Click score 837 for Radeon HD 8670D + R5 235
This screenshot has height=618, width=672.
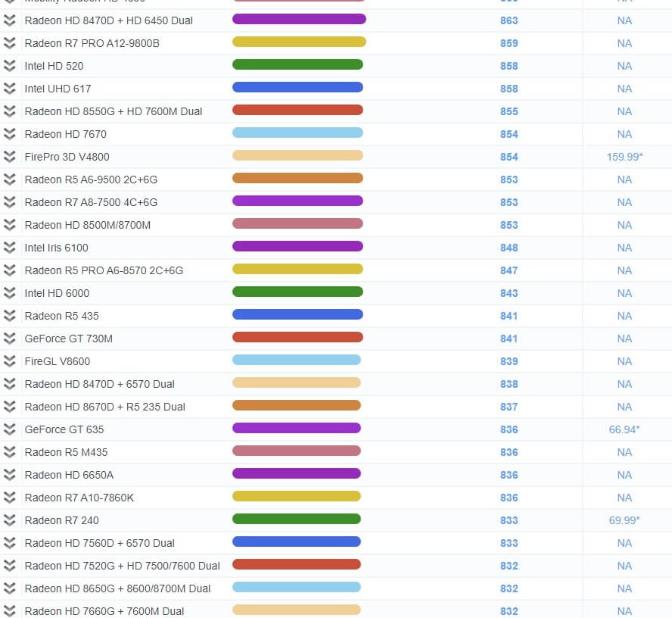pos(509,407)
